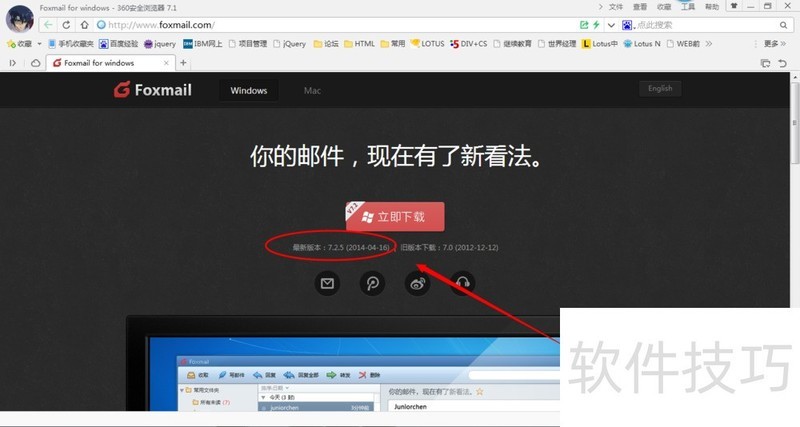
Task: Open the 收藏 menu in menu bar
Action: 664,7
